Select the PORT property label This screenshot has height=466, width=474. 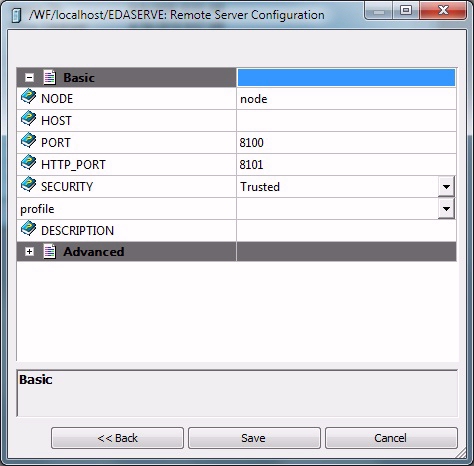pos(56,143)
